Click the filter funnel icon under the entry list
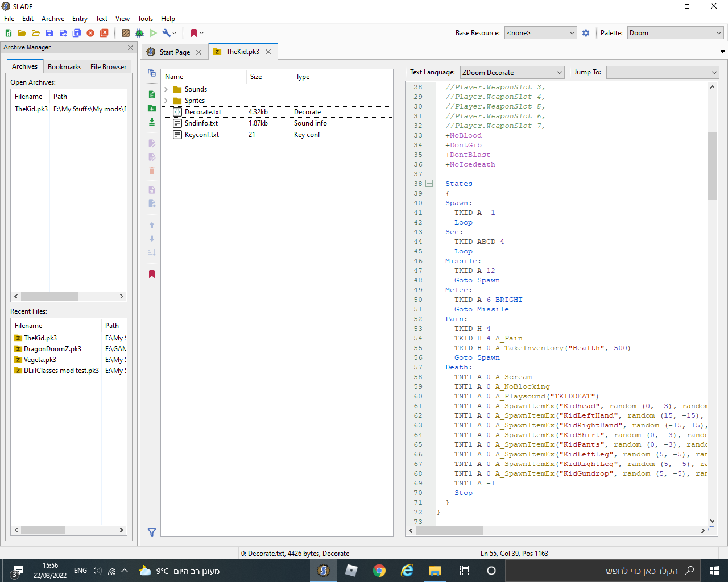Image resolution: width=728 pixels, height=582 pixels. (x=152, y=533)
